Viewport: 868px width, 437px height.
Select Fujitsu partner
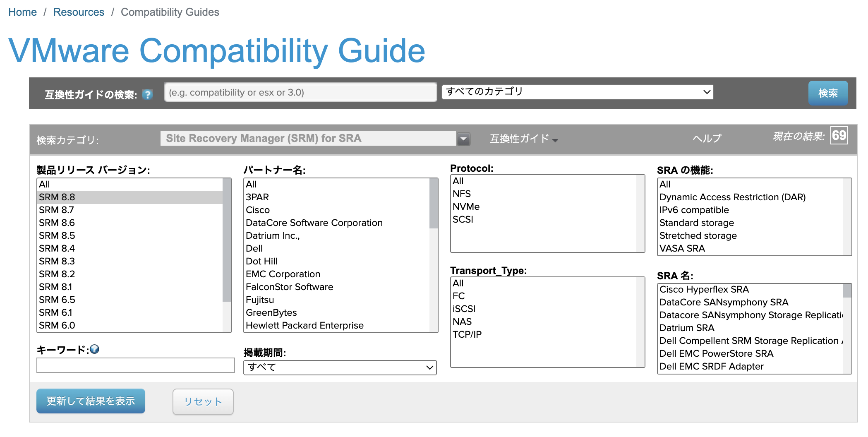pyautogui.click(x=337, y=300)
